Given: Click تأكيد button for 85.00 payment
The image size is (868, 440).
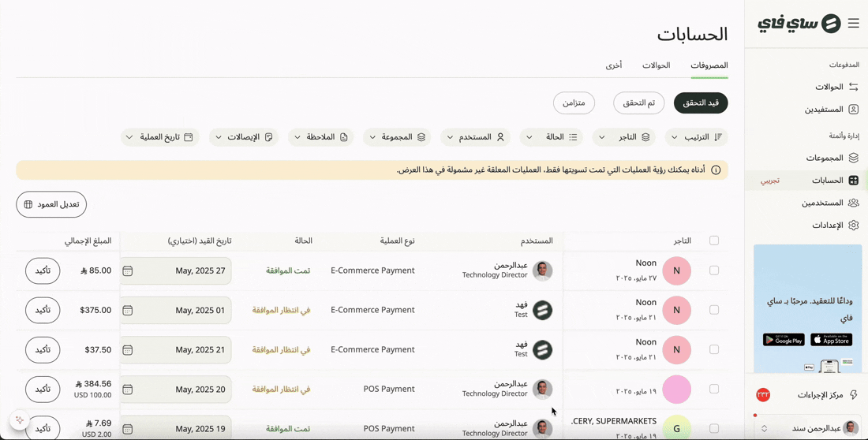Looking at the screenshot, I should pyautogui.click(x=43, y=270).
